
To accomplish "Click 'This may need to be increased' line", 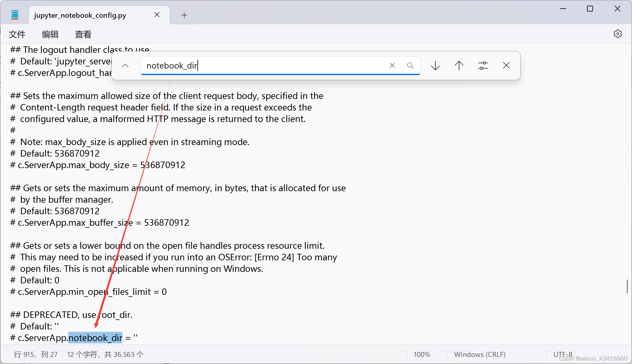I will click(174, 257).
